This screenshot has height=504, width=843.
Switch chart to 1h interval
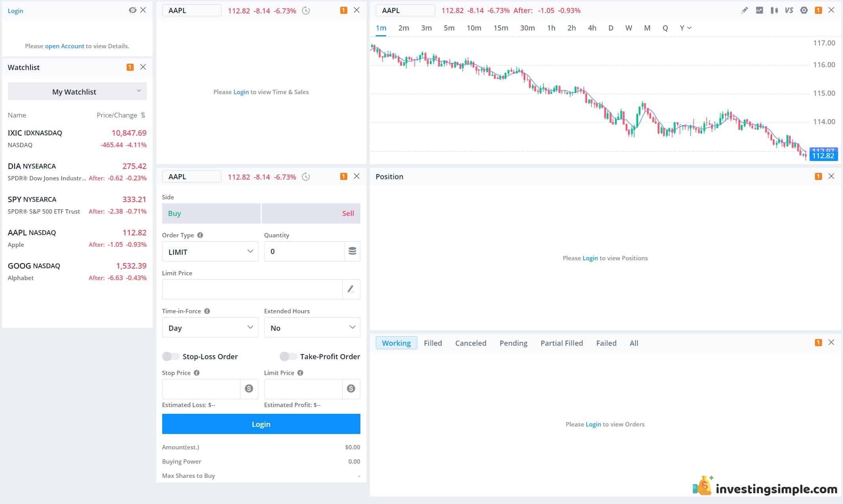(551, 28)
